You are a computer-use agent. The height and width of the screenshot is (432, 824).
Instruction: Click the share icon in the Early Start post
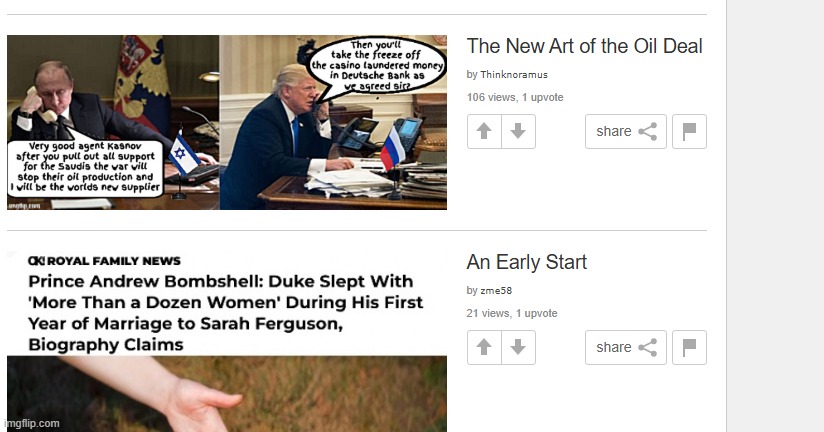click(647, 347)
